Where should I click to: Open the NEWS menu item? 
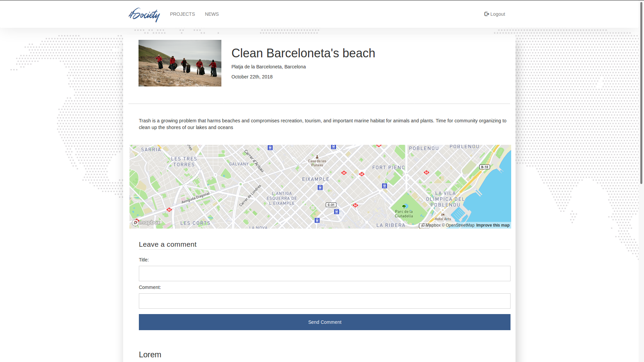(212, 14)
